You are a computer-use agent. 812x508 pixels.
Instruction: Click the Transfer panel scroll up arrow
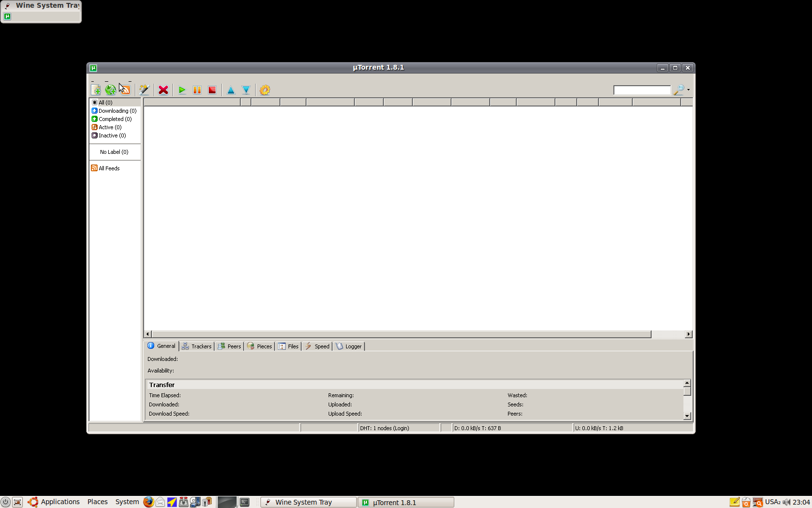click(687, 383)
